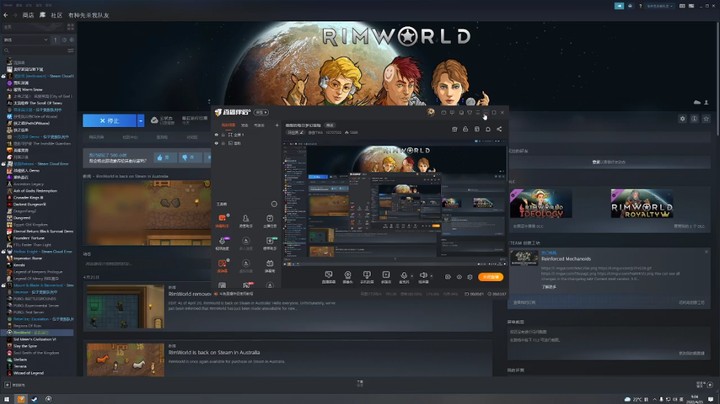Switch to the 库 library tab
The width and height of the screenshot is (720, 404).
pos(42,15)
